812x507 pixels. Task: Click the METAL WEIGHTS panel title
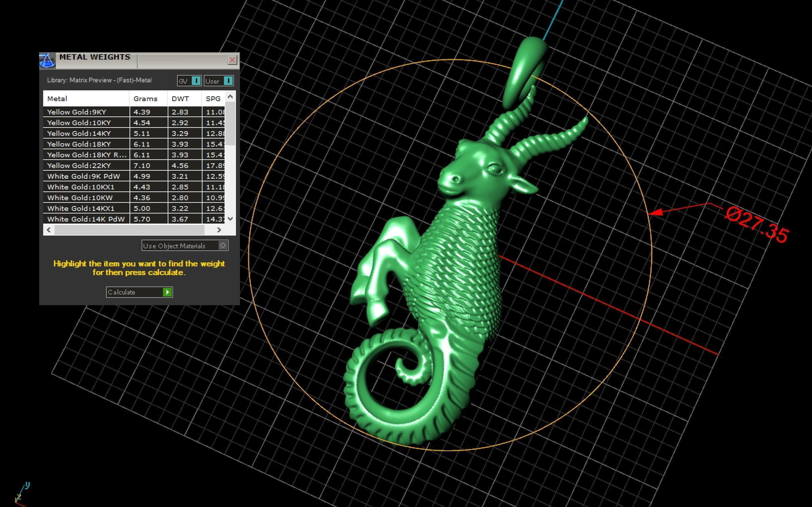click(95, 57)
